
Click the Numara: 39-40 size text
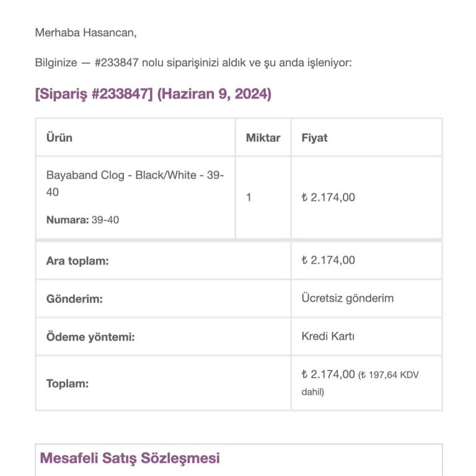[x=82, y=220]
